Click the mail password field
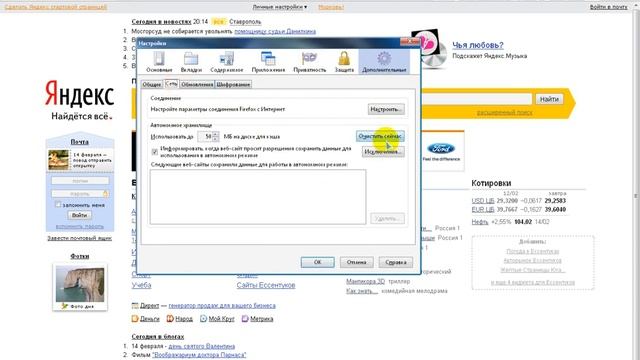This screenshot has width=640, height=360. point(80,193)
